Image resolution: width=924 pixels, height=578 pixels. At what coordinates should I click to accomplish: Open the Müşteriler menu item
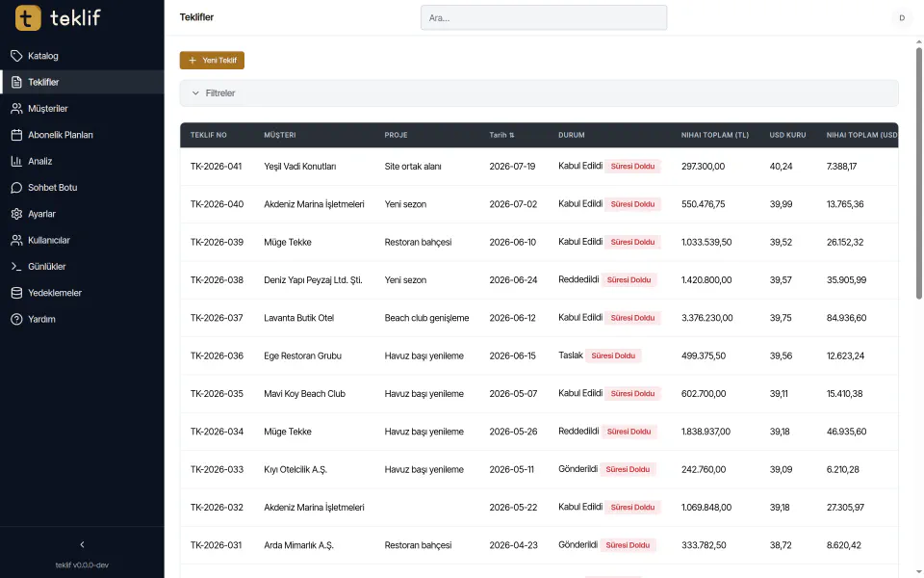pos(82,109)
